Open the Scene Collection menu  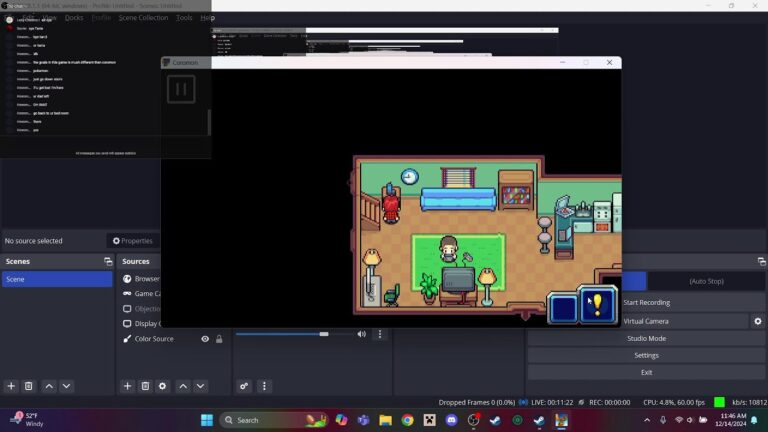click(143, 18)
